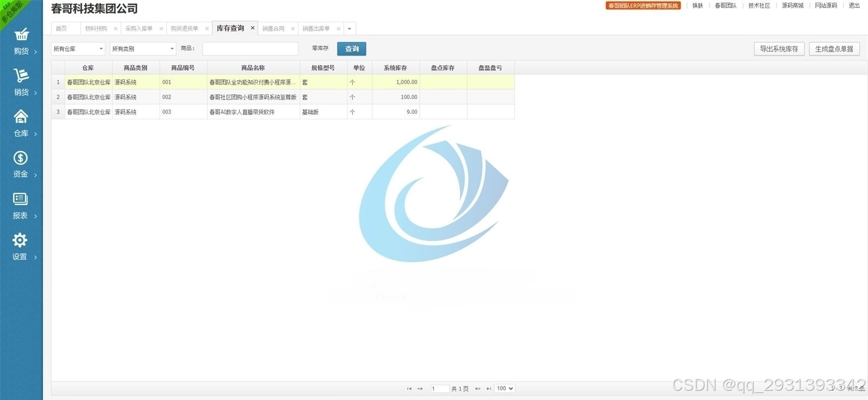Viewport: 868px width, 400px height.
Task: Go to next page in pager
Action: (x=478, y=389)
